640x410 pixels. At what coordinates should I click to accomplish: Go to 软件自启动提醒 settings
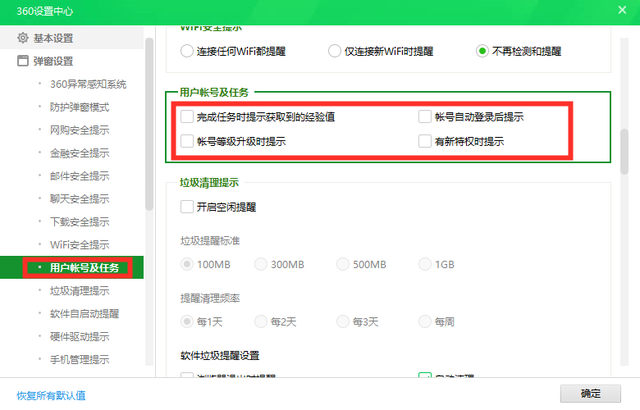84,314
